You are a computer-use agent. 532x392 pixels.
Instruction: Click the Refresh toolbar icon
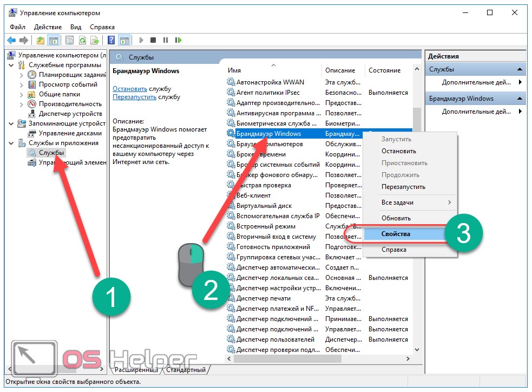coord(82,40)
